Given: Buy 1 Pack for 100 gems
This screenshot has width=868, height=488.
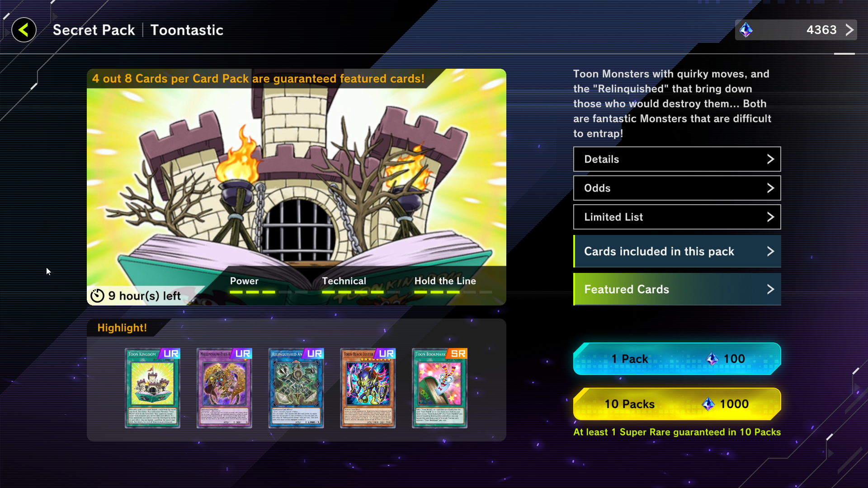Looking at the screenshot, I should point(677,359).
